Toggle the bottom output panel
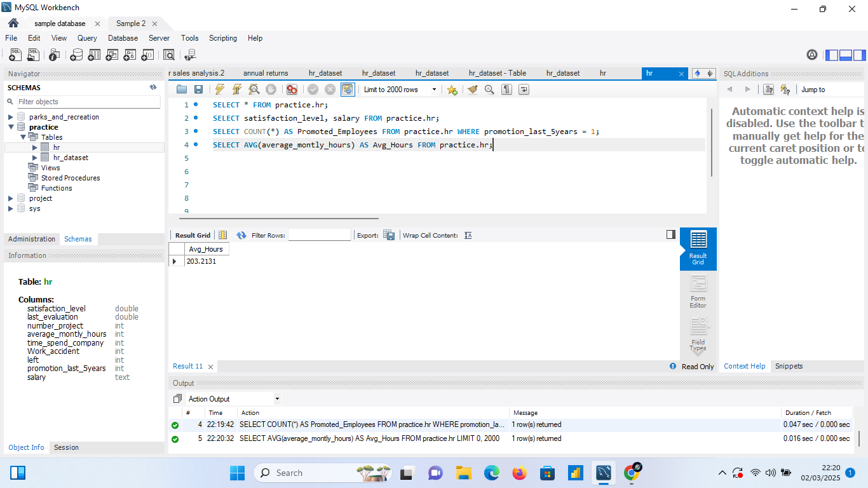Image resolution: width=868 pixels, height=488 pixels. pyautogui.click(x=845, y=55)
